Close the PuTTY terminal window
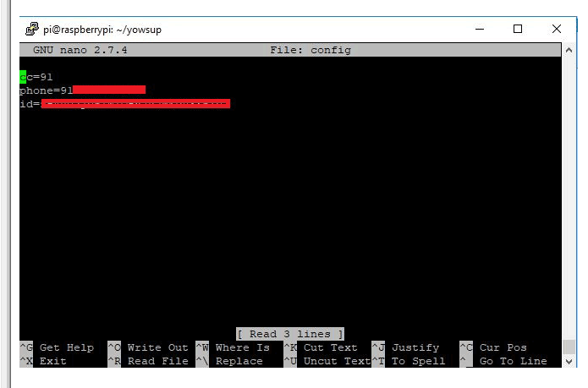The height and width of the screenshot is (388, 588). [x=557, y=29]
